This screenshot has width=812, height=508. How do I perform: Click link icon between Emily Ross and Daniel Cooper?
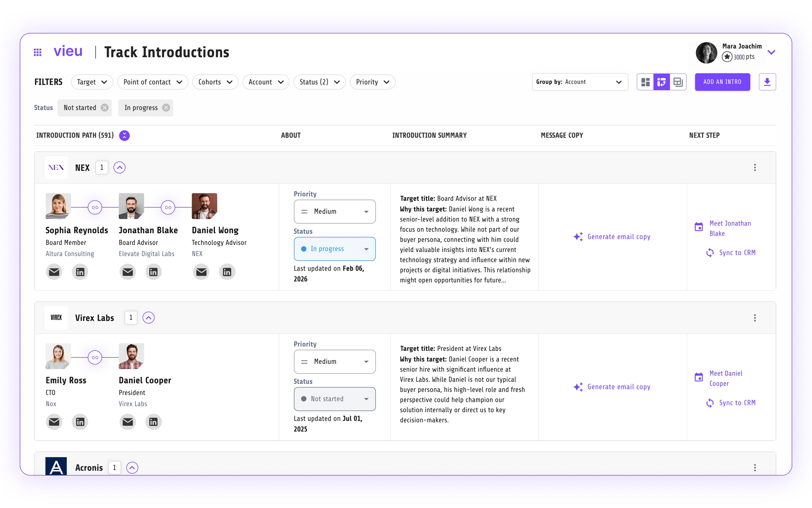tap(95, 357)
